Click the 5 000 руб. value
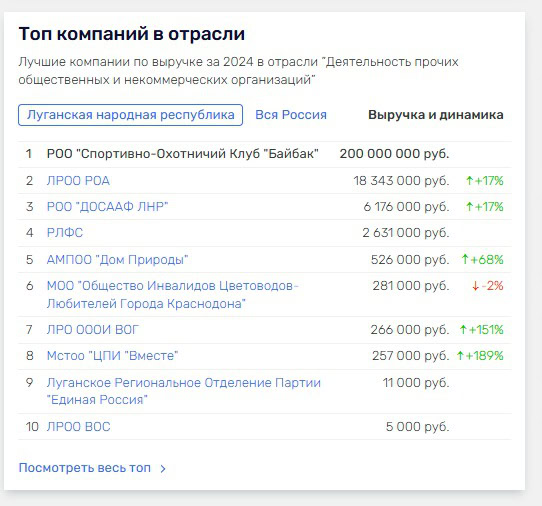Image resolution: width=542 pixels, height=506 pixels. coord(418,427)
